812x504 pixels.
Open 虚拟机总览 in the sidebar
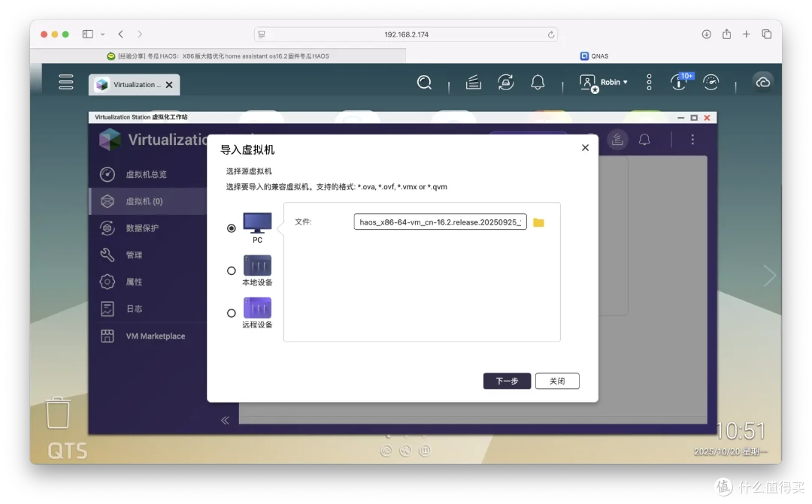(148, 174)
